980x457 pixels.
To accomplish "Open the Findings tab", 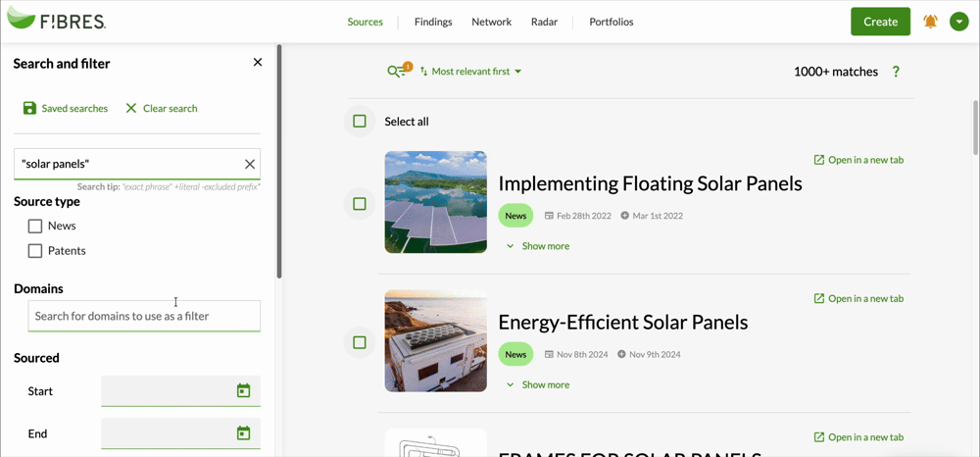I will 433,22.
